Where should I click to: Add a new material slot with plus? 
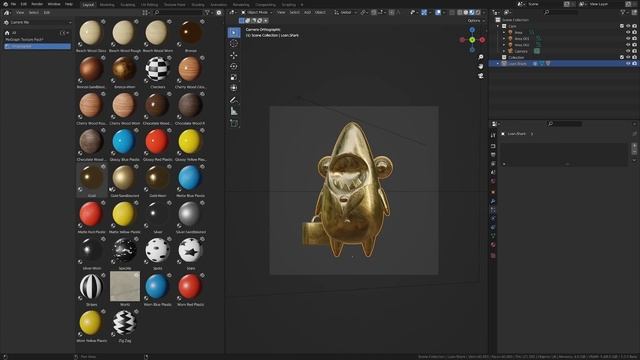point(634,145)
